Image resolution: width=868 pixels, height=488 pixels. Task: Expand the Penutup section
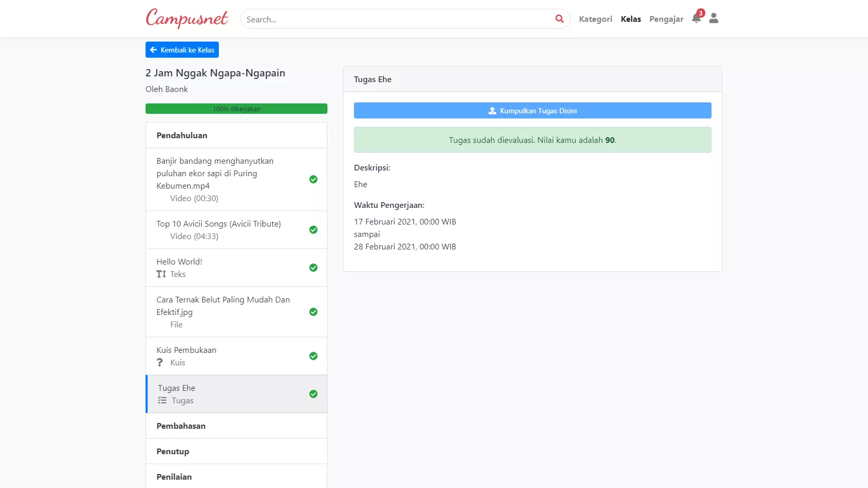[236, 451]
